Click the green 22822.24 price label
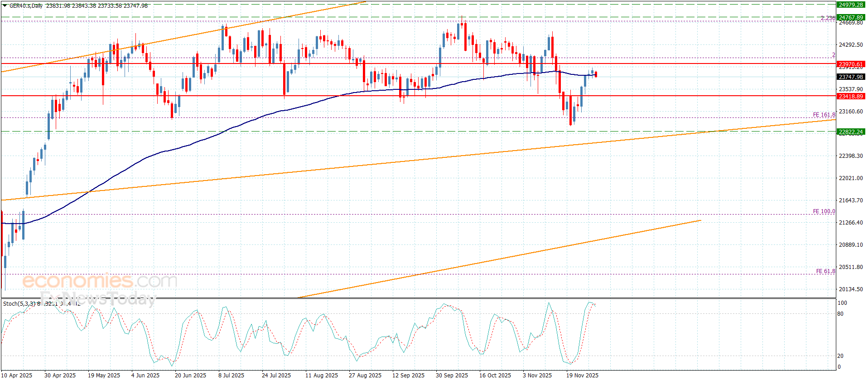Viewport: 868px width, 381px height. click(x=850, y=132)
